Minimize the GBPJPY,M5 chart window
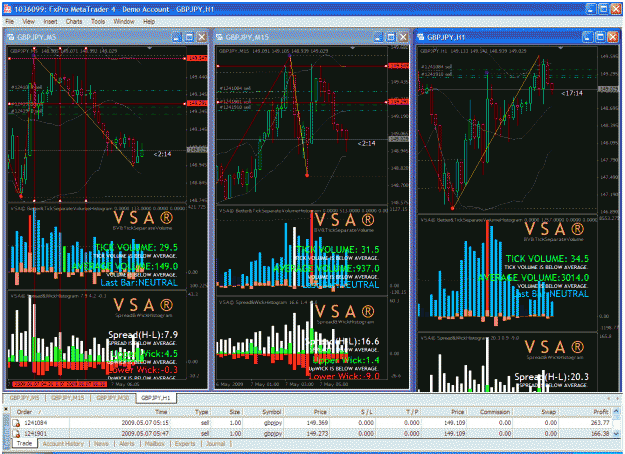Screen dimensions: 625x454 click(177, 37)
